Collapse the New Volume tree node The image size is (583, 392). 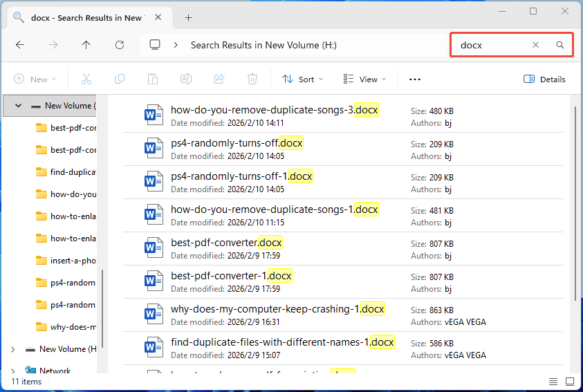[x=18, y=106]
